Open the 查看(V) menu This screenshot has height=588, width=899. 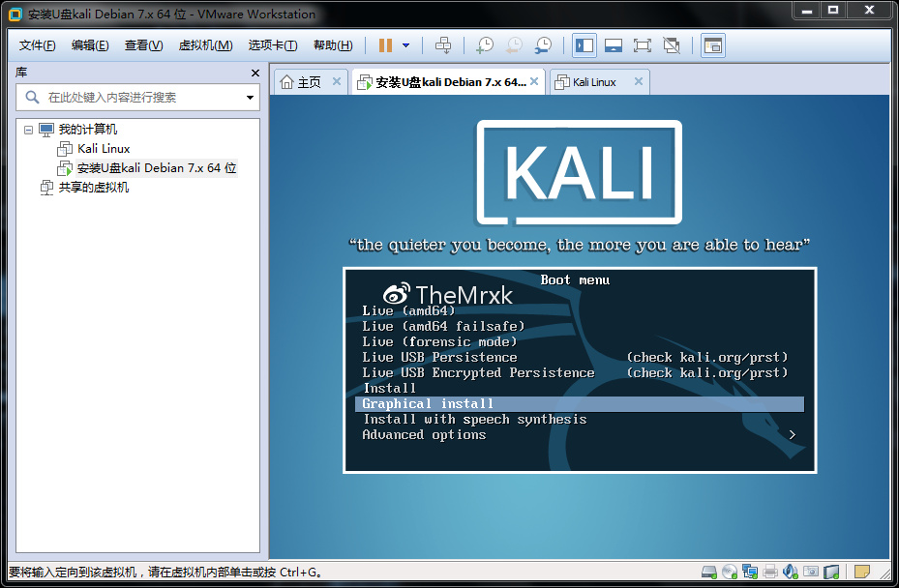coord(143,45)
